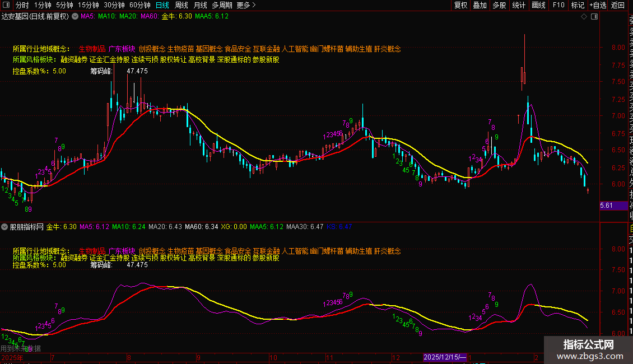Image resolution: width=633 pixels, height=364 pixels.
Task: Select the 60分钟 period tab
Action: click(139, 5)
